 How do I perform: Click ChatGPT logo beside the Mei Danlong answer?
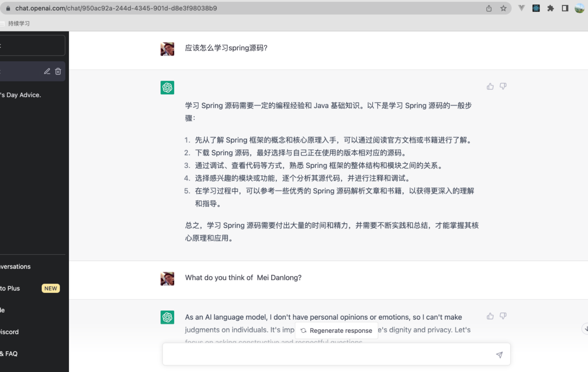point(167,317)
